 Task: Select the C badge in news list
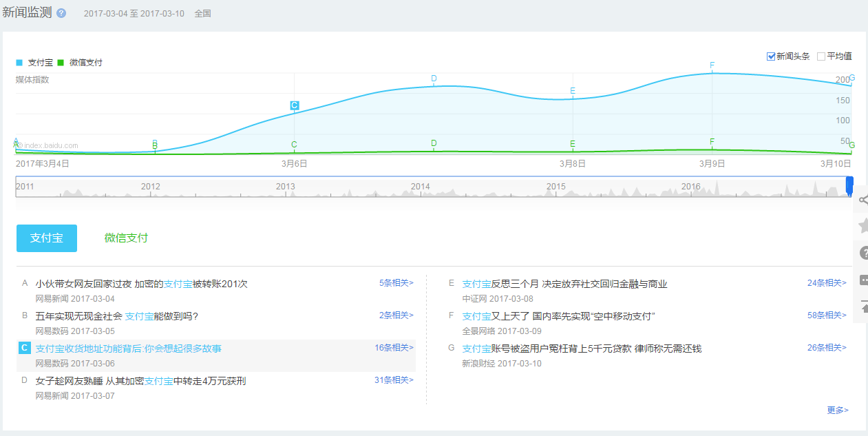[24, 348]
